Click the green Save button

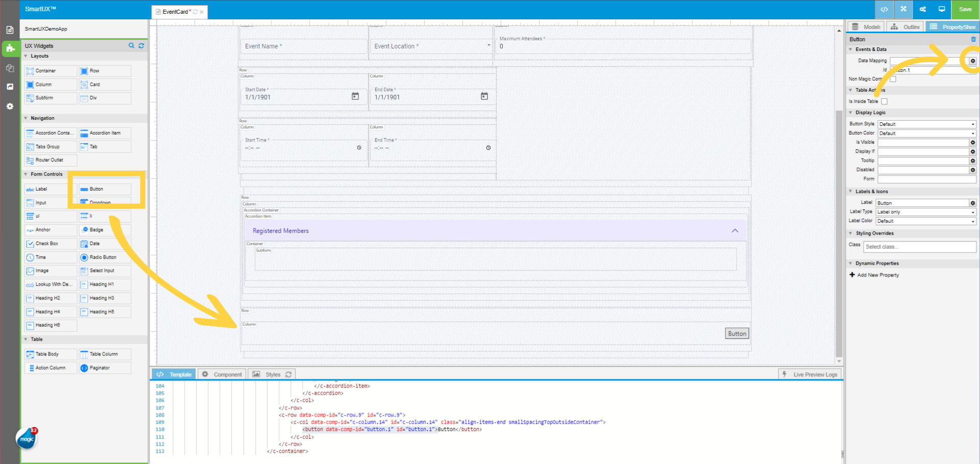tap(965, 9)
